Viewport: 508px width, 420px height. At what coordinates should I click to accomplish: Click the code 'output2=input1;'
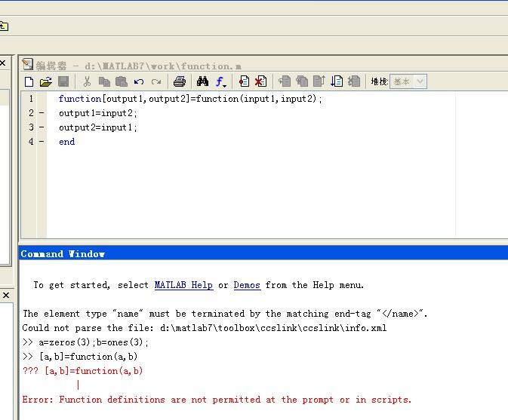[x=97, y=127]
